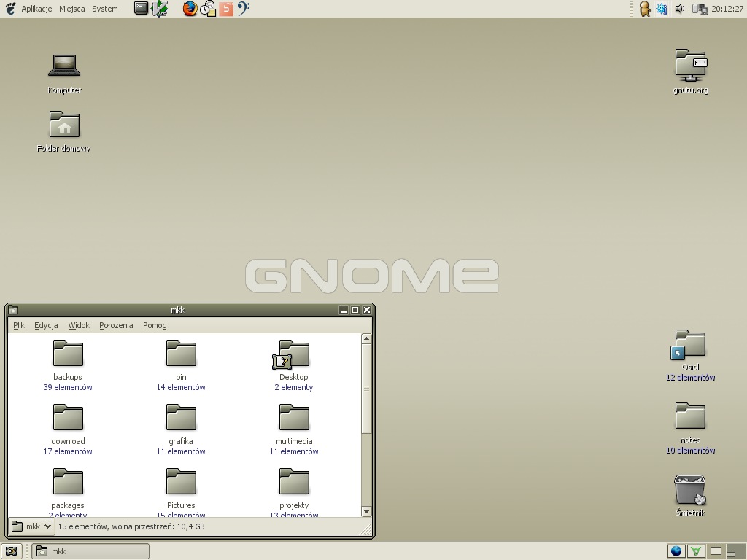
Task: Select the Pictures folder icon
Action: click(x=181, y=482)
